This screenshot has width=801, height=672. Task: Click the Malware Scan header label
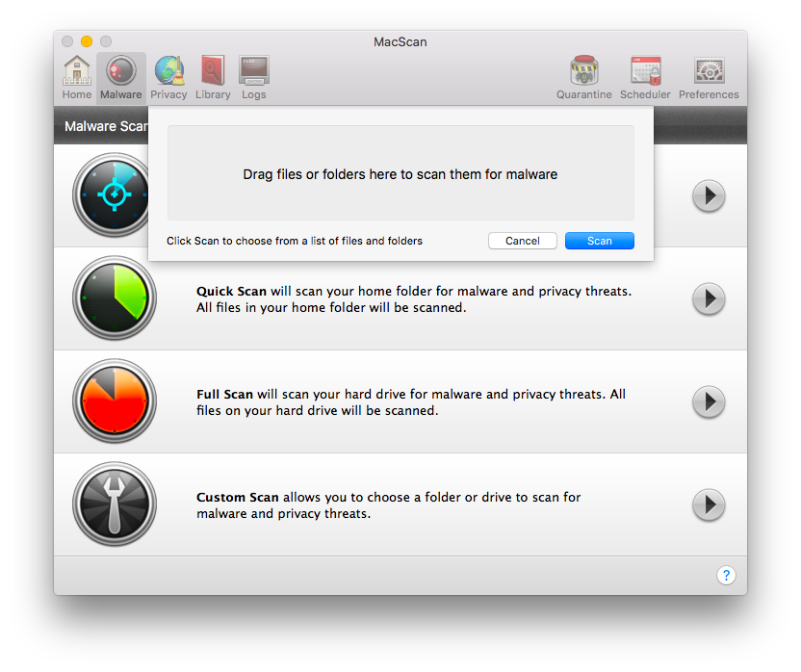click(x=106, y=126)
